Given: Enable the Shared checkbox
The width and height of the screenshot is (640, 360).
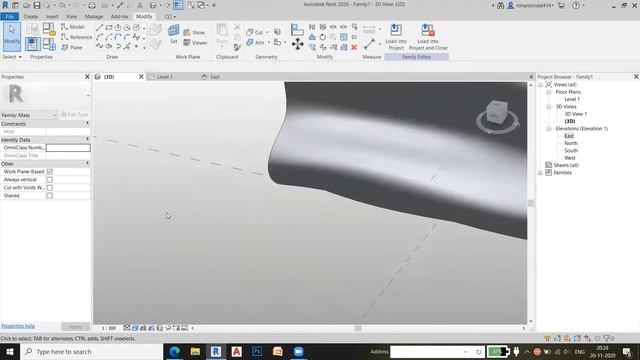Looking at the screenshot, I should 50,196.
